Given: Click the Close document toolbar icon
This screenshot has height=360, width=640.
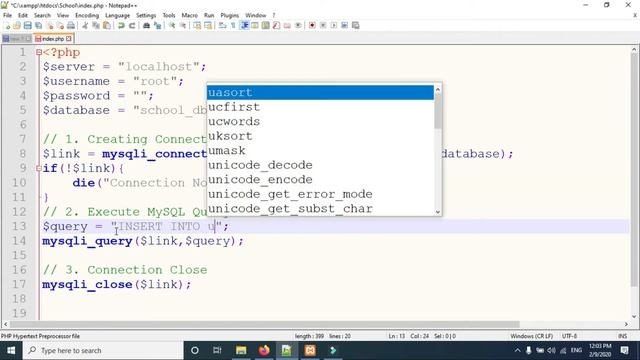Looking at the screenshot, I should 49,26.
